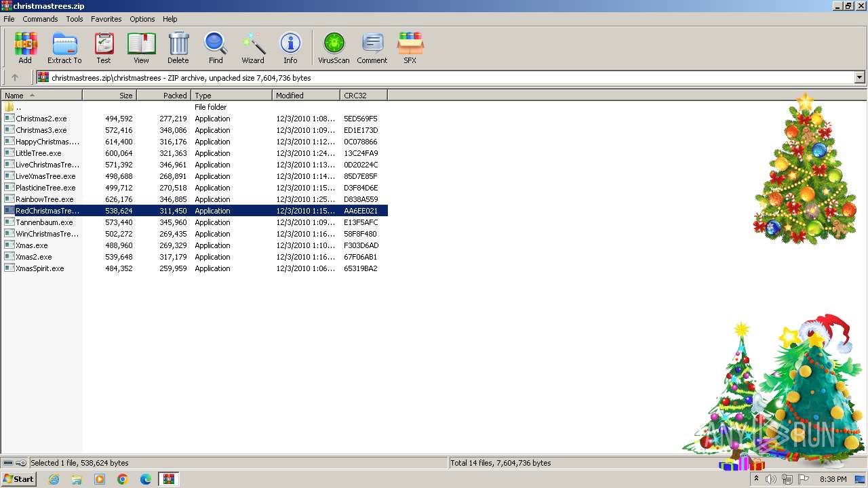Select the highlighted RedChristmasTree row
The height and width of the screenshot is (488, 868).
point(195,211)
